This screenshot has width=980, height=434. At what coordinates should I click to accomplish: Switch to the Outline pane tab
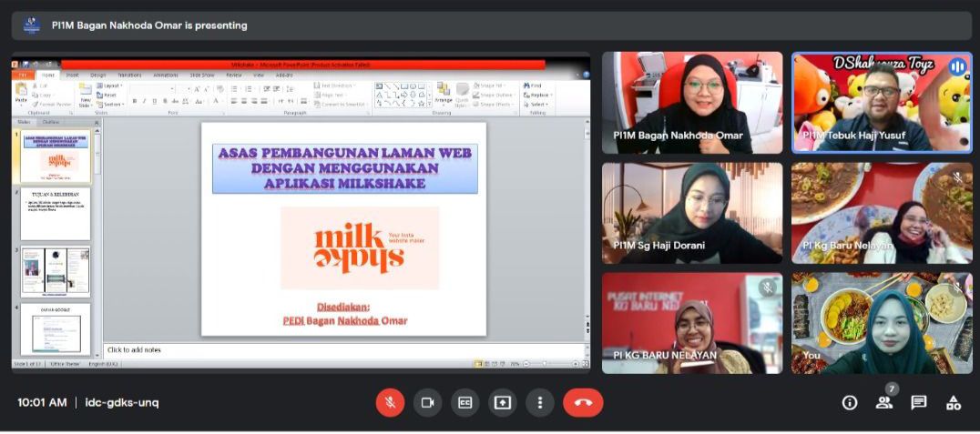[x=51, y=123]
